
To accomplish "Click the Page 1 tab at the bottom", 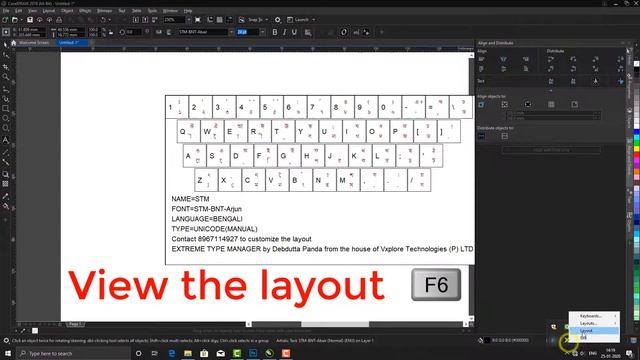I will pos(75,324).
